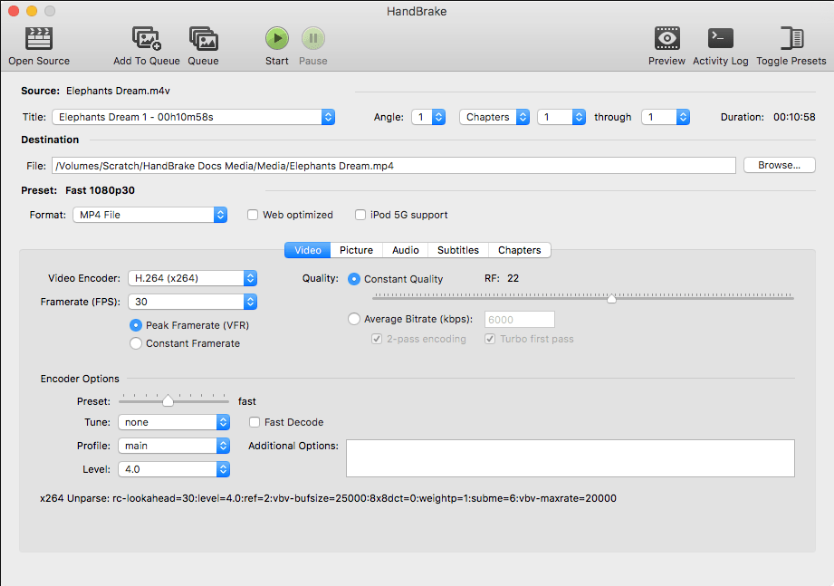Image resolution: width=834 pixels, height=586 pixels.
Task: Show the Activity Log terminal icon
Action: coord(720,39)
